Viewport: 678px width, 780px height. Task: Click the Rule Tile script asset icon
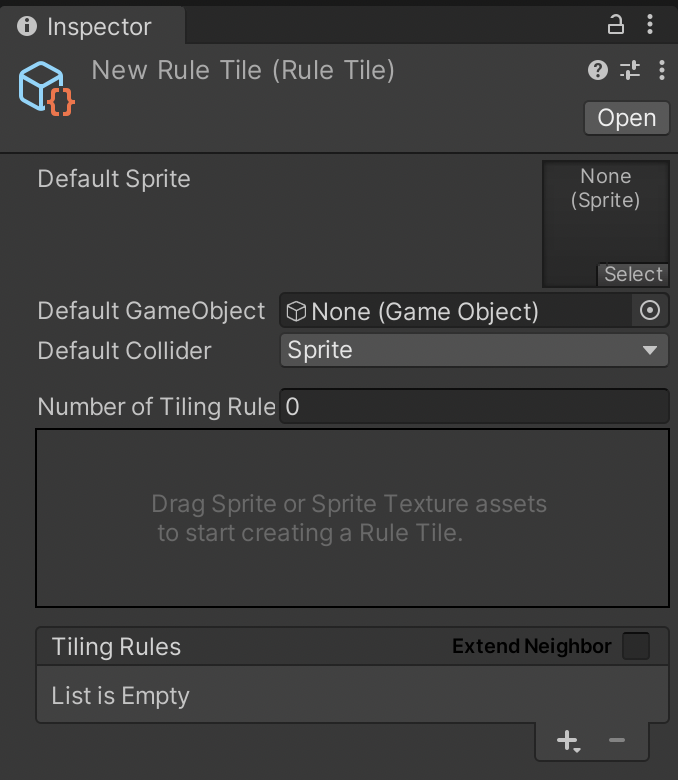click(47, 89)
